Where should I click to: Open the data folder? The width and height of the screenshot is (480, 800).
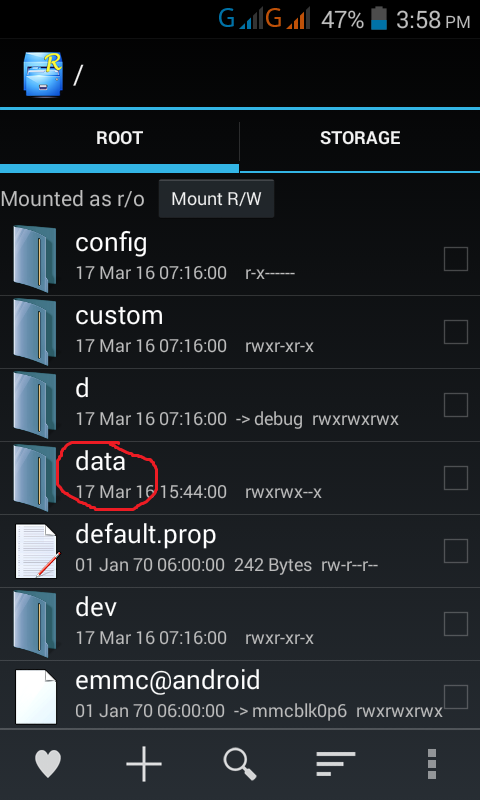point(240,478)
